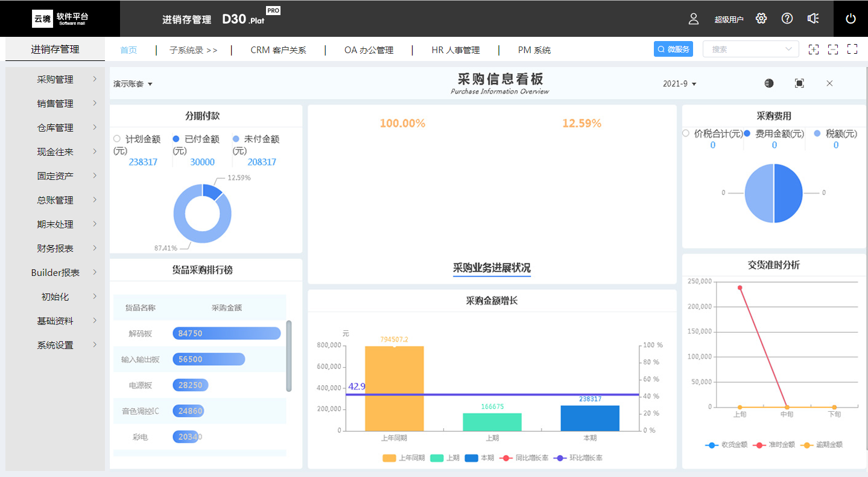Expand the 采购管理 sidebar menu

click(55, 79)
